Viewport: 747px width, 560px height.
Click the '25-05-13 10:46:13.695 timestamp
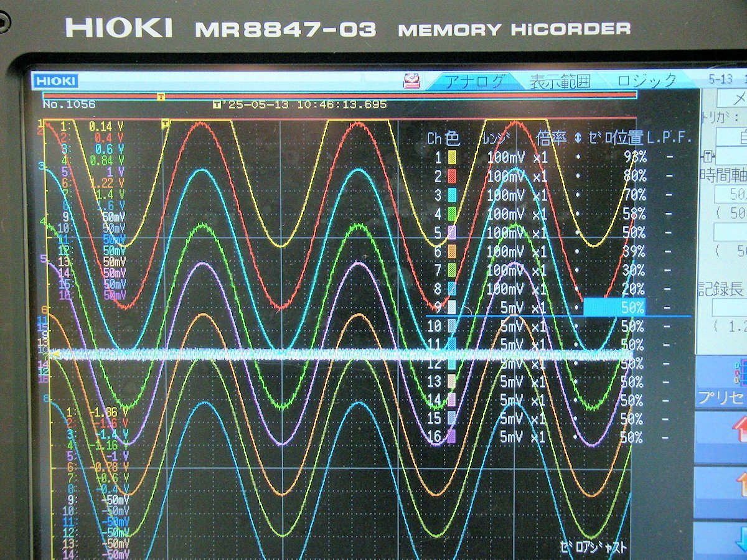[x=304, y=105]
